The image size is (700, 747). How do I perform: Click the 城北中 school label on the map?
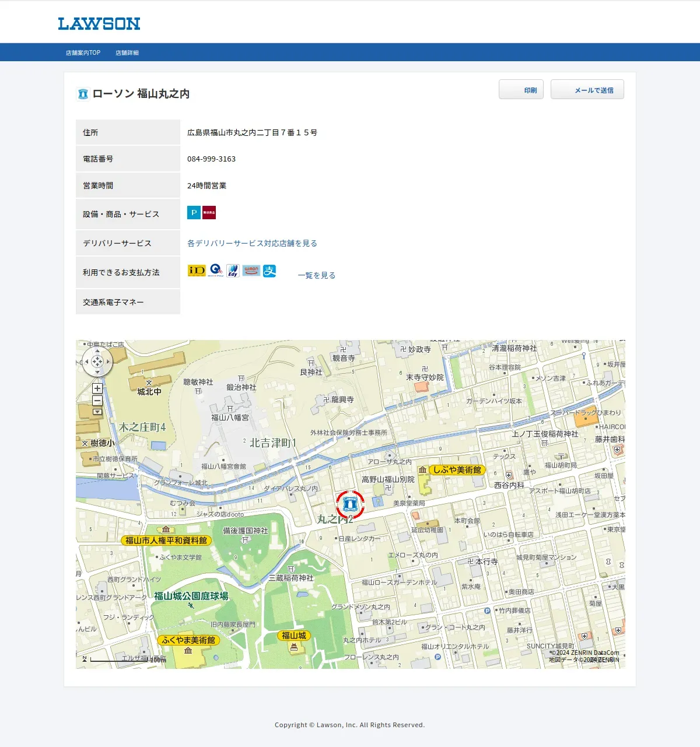pos(149,392)
